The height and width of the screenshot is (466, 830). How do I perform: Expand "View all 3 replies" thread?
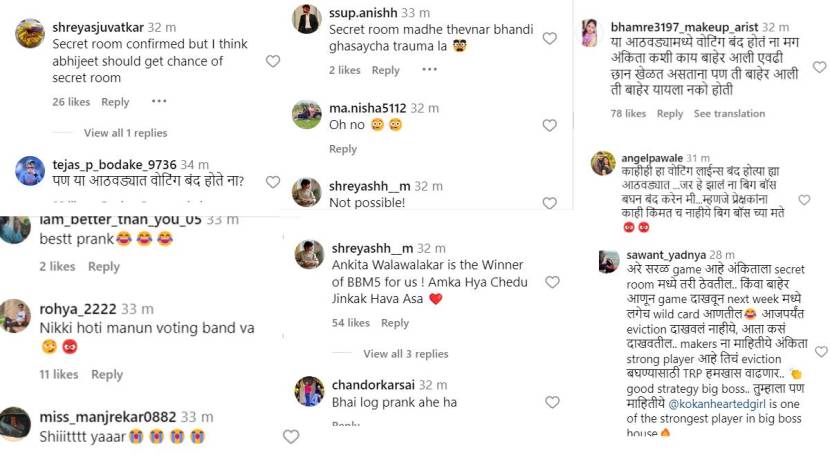tap(405, 354)
